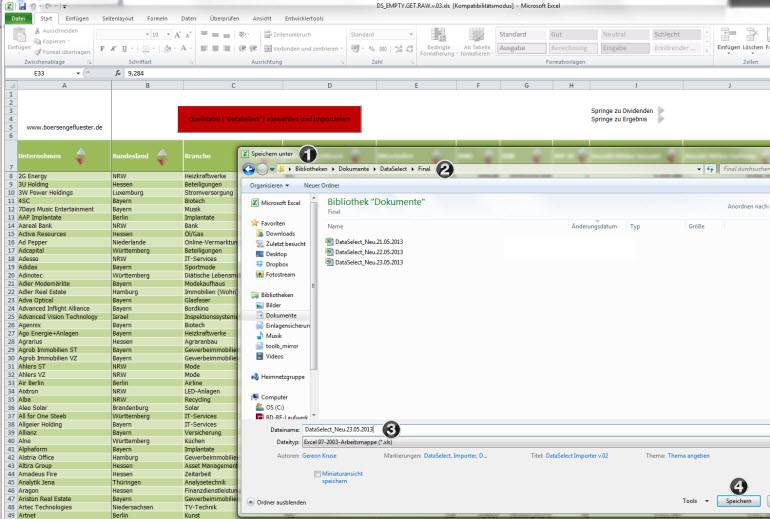The height and width of the screenshot is (519, 770).
Task: Select Musik under Bibliotheken
Action: 269,336
